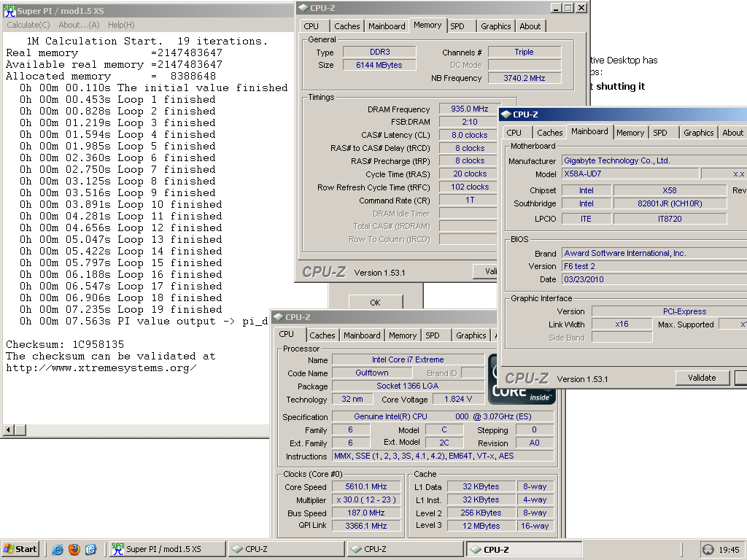Click the system tray icon beside the clock
This screenshot has height=560, width=747.
click(708, 550)
